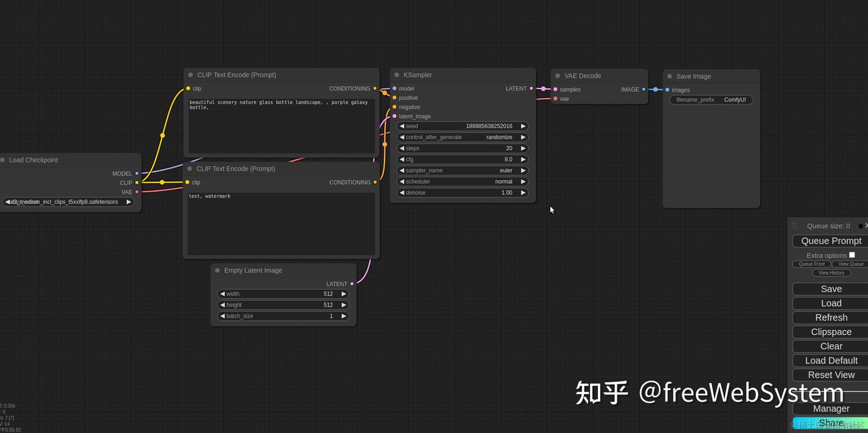The width and height of the screenshot is (868, 433).
Task: Decrease seed with its left arrow
Action: 402,126
